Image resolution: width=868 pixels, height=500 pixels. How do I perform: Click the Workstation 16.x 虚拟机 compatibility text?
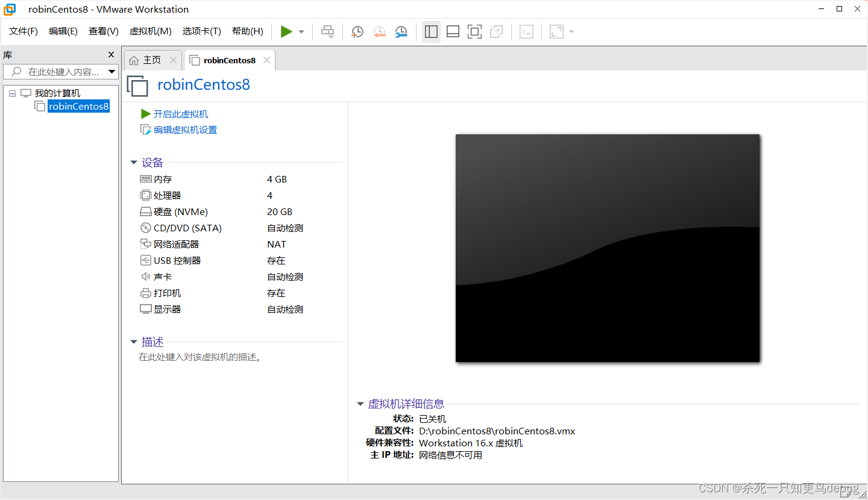tap(471, 443)
